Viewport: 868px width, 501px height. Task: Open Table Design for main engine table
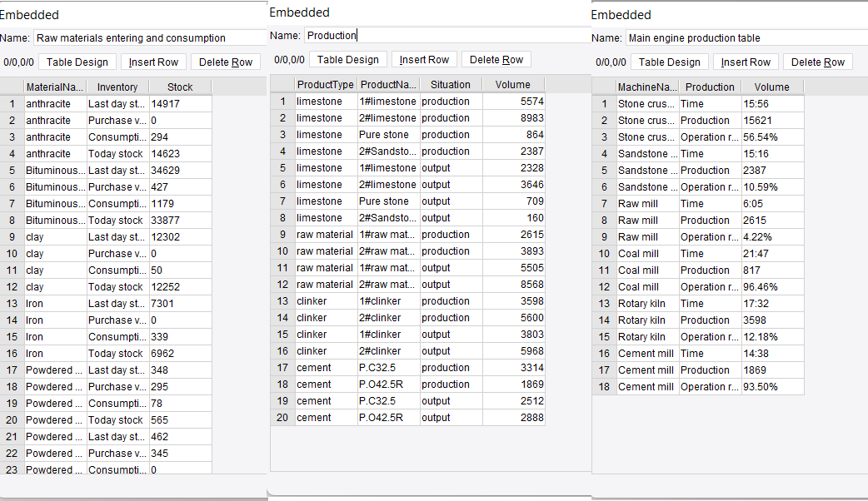coord(670,61)
